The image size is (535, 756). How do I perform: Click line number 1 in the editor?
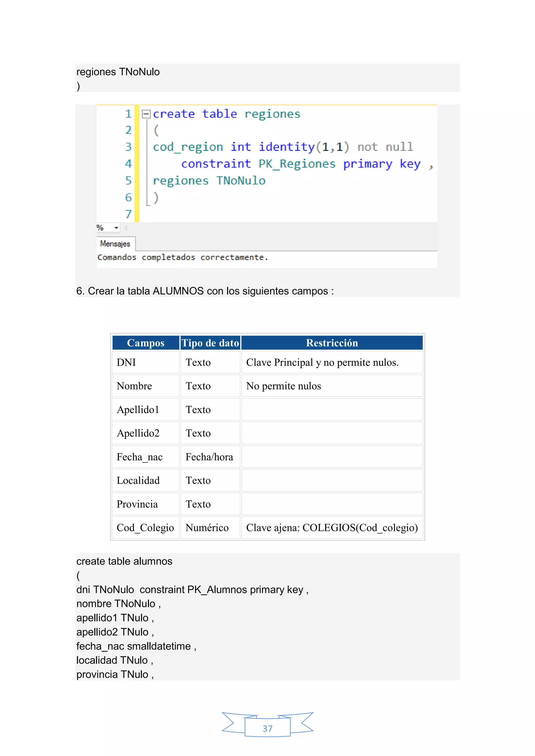pos(128,114)
